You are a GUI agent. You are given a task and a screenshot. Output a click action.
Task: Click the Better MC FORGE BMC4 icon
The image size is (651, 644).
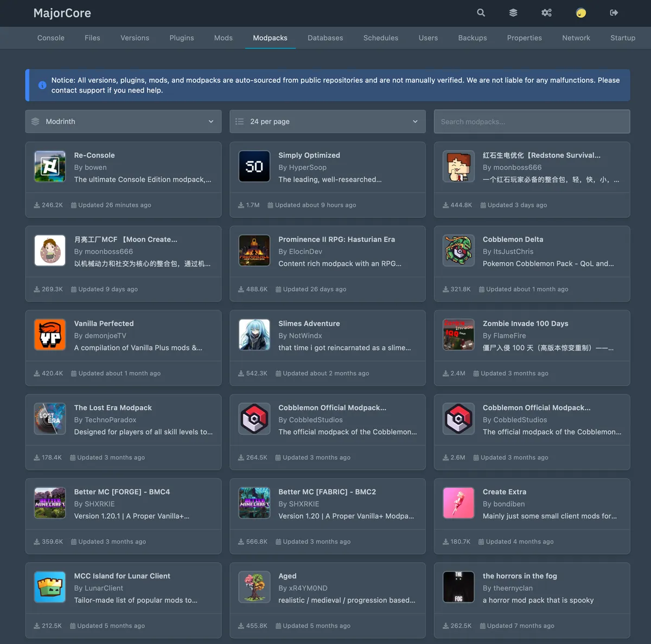click(x=50, y=503)
